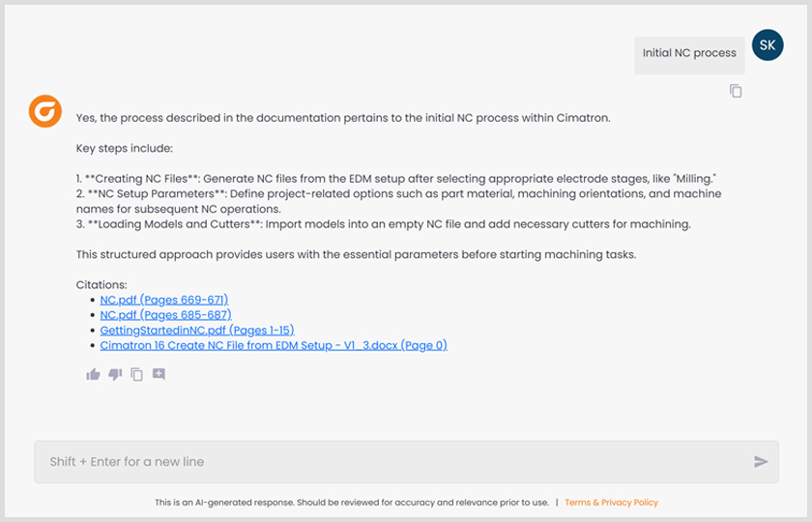Open the add feedback comment icon
Screen dimensions: 812x522
point(159,374)
